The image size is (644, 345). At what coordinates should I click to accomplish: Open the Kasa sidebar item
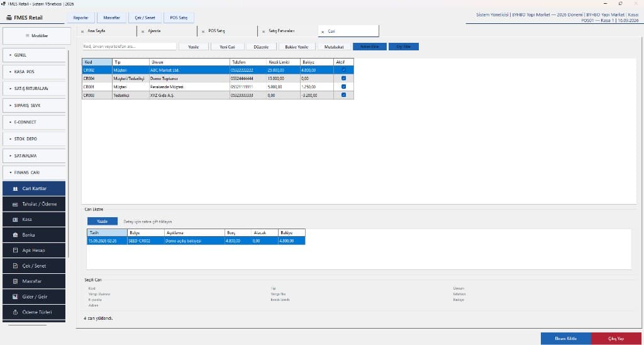tap(34, 220)
